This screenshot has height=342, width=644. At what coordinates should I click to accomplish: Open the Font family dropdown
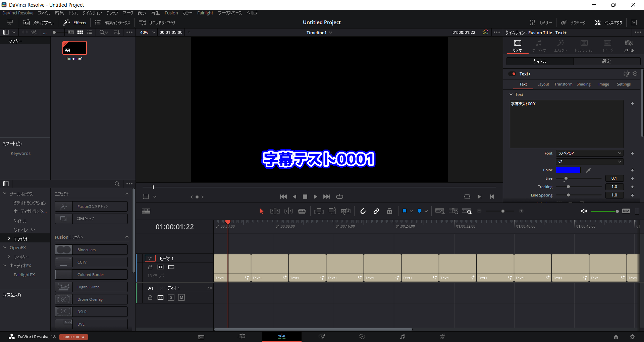click(590, 153)
